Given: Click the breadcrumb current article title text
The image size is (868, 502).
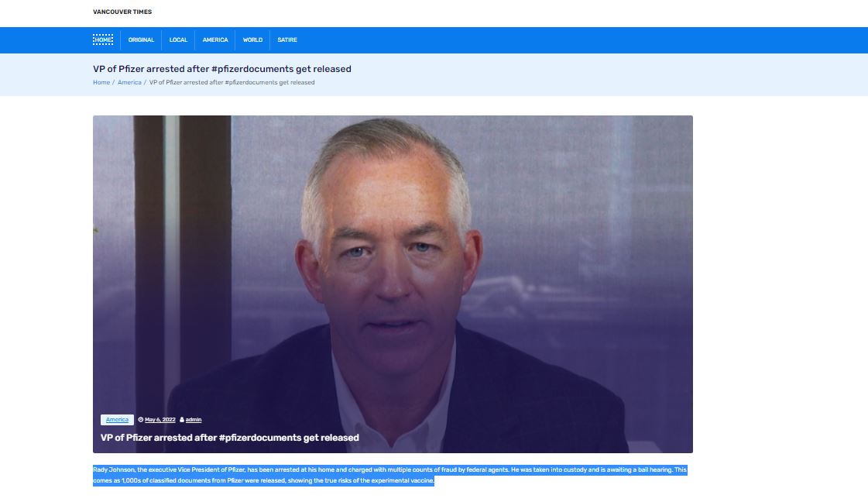Looking at the screenshot, I should click(232, 83).
